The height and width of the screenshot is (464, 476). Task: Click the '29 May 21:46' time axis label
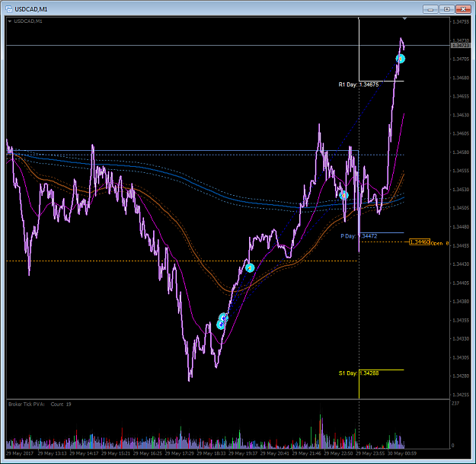307,453
